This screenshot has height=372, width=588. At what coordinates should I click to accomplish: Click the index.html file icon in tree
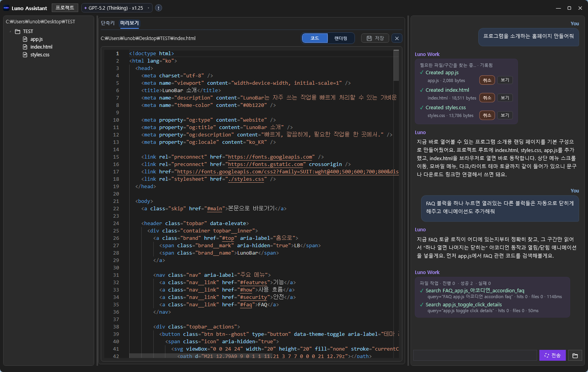[x=25, y=47]
